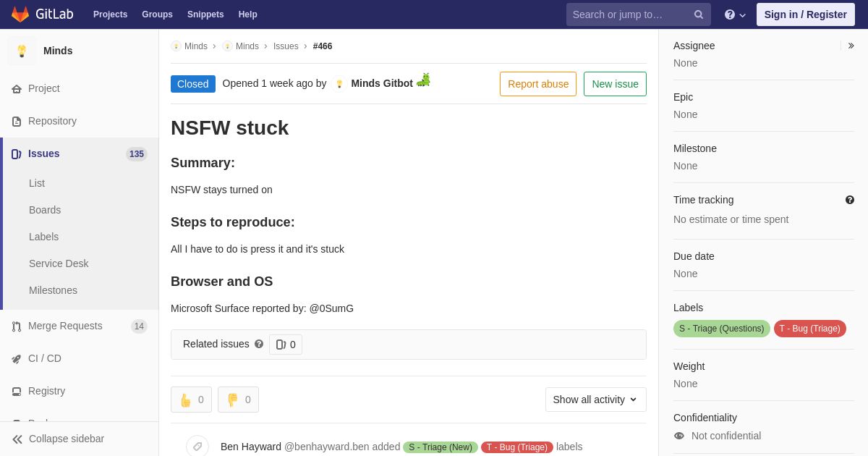
Task: Click the Merge Requests icon
Action: pos(17,326)
